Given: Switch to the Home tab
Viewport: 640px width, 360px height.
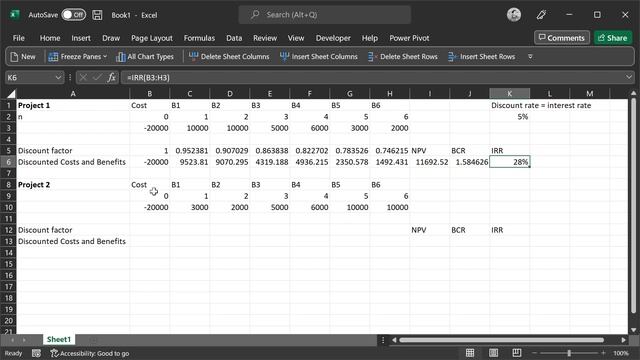Looking at the screenshot, I should (50, 38).
